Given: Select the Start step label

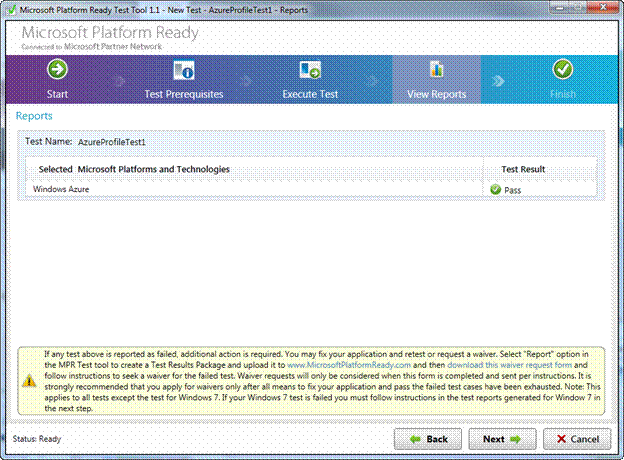Looking at the screenshot, I should [x=57, y=94].
